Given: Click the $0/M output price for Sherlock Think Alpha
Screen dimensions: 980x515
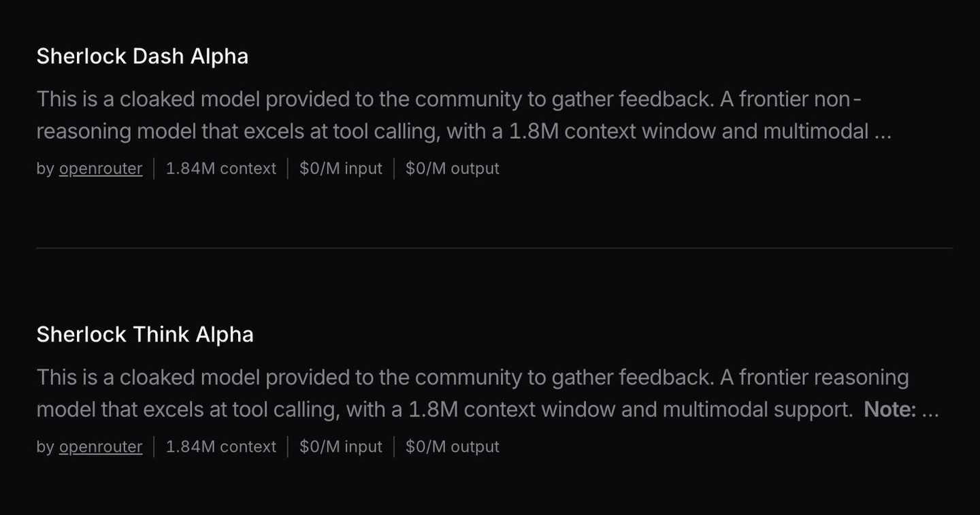Looking at the screenshot, I should click(x=453, y=446).
